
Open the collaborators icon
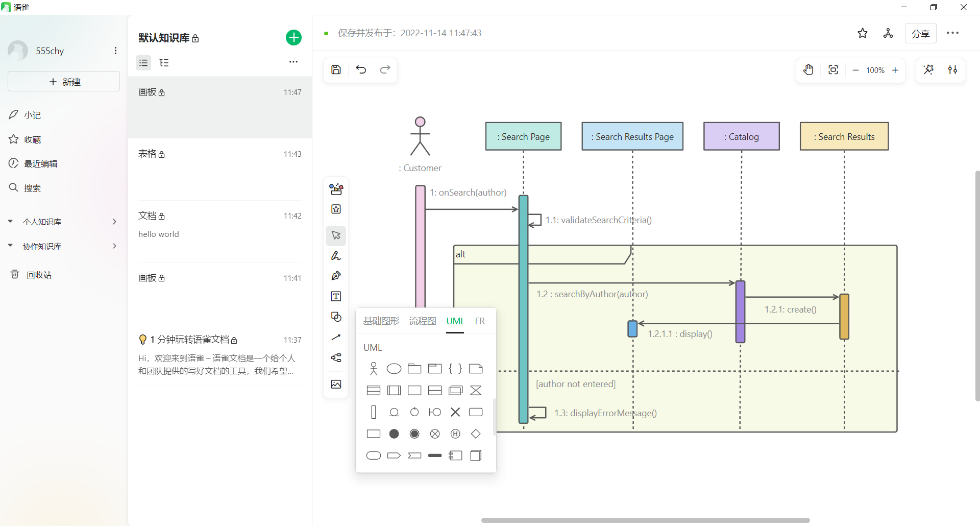888,33
